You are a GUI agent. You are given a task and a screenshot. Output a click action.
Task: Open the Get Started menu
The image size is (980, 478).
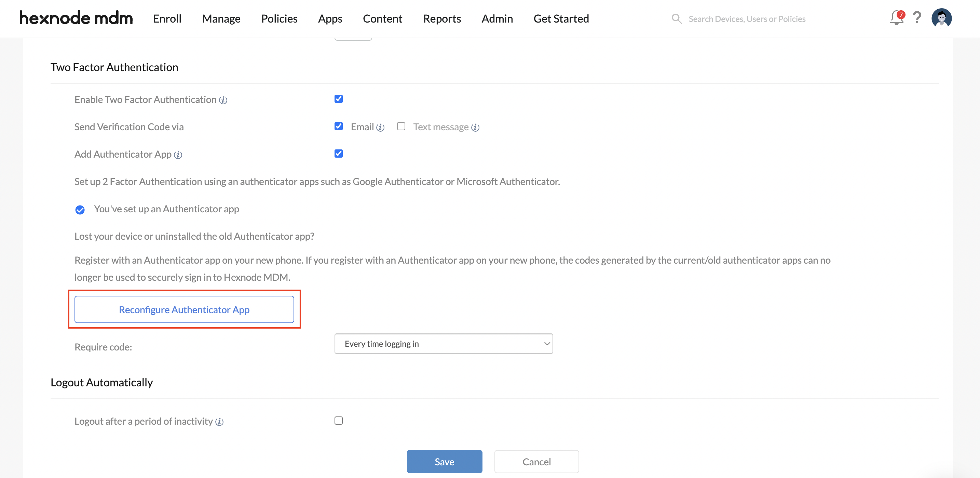561,19
